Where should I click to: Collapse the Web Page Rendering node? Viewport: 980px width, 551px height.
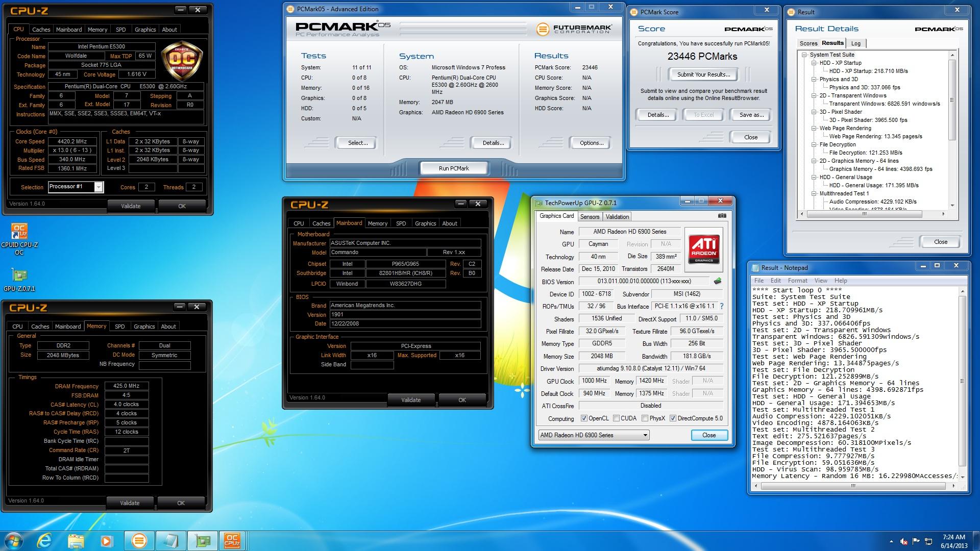click(x=814, y=128)
